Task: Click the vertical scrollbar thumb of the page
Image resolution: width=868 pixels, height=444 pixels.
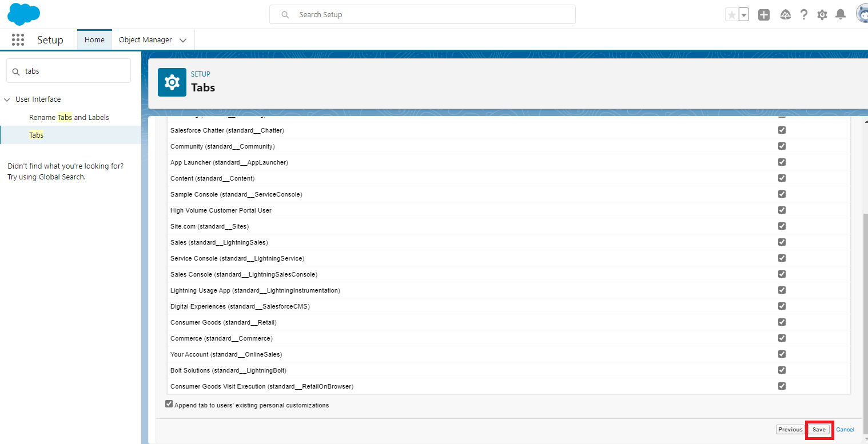Action: (x=865, y=323)
